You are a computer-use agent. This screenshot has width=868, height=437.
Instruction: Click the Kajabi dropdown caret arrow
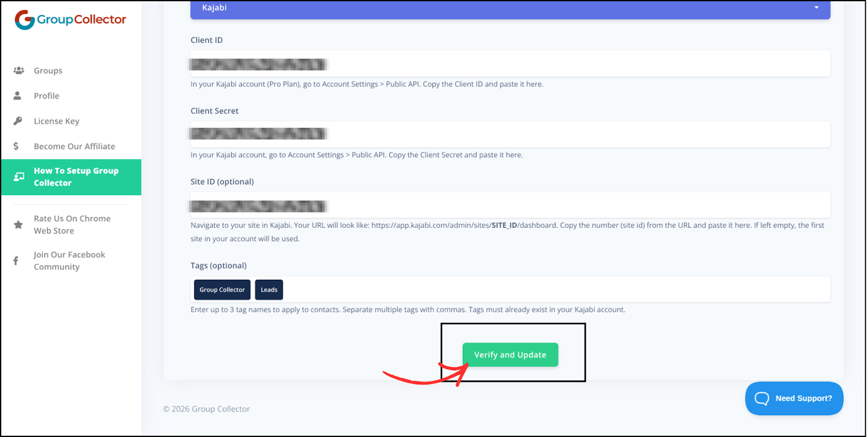pyautogui.click(x=816, y=8)
